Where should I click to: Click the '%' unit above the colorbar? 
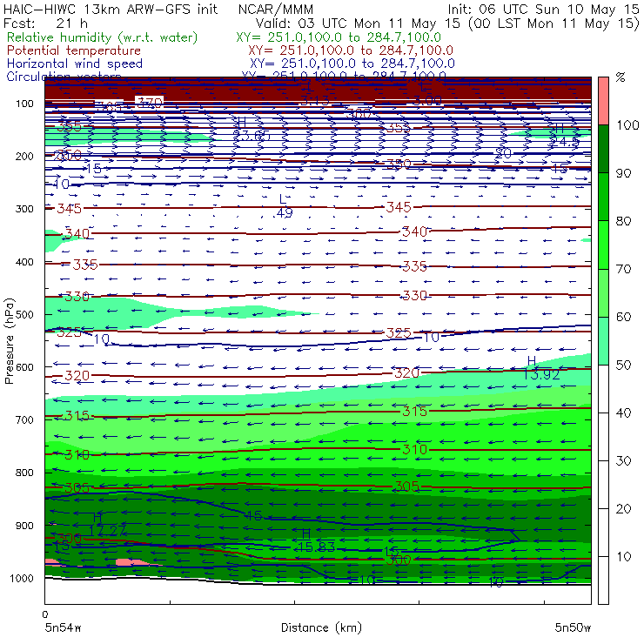[621, 77]
